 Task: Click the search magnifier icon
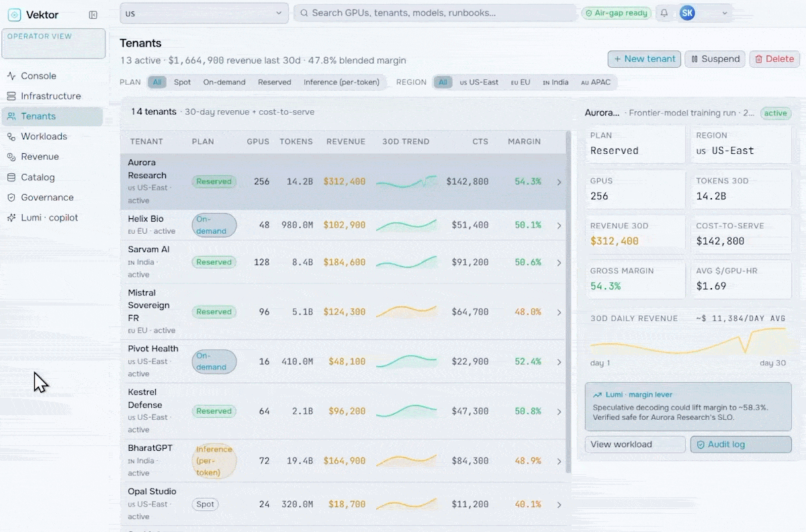304,13
